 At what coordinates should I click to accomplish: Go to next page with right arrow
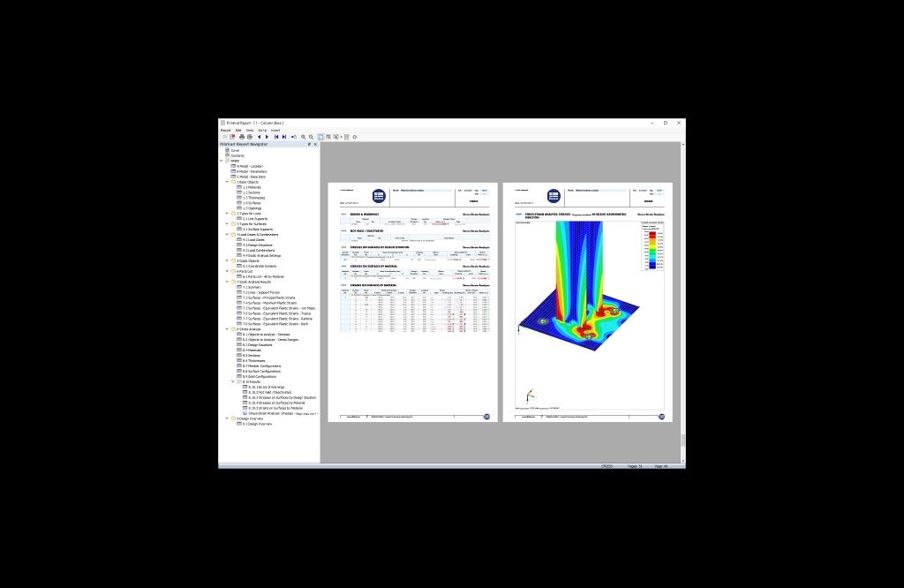(267, 137)
